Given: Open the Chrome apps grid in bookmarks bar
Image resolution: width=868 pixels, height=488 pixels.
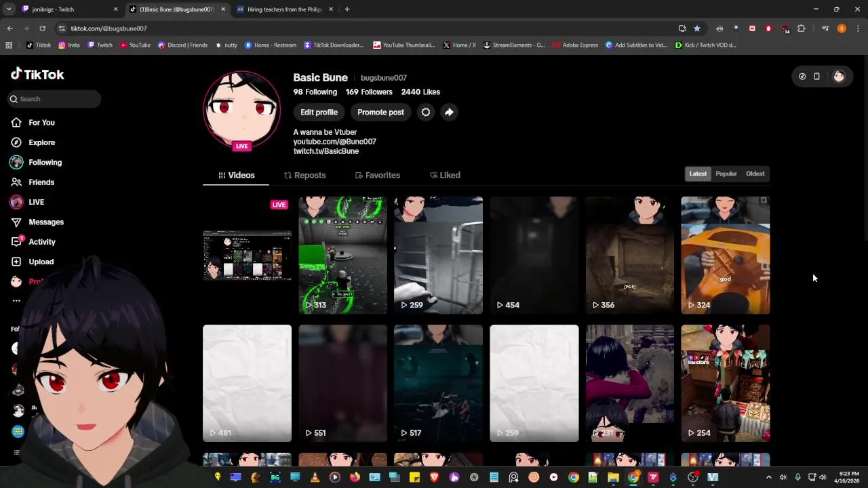Looking at the screenshot, I should coord(9,45).
